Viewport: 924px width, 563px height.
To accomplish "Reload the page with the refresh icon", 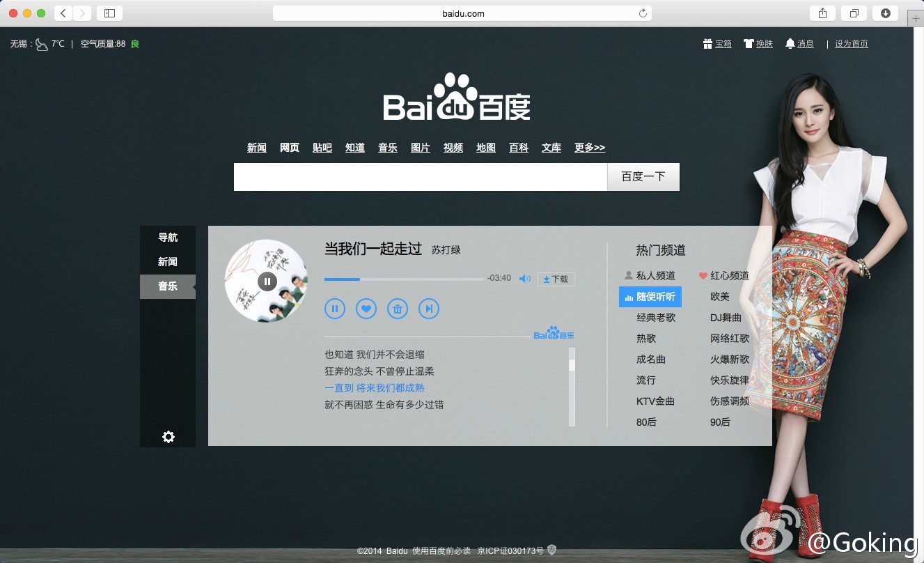I will 643,13.
